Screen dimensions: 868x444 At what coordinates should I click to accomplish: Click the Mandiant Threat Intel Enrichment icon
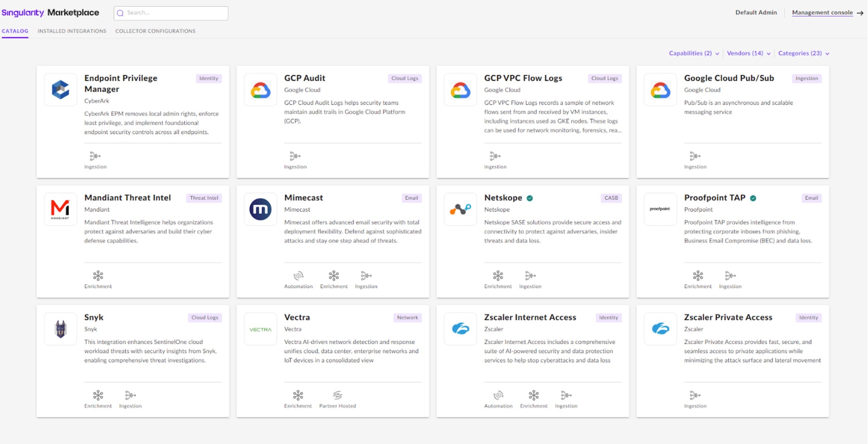click(98, 276)
